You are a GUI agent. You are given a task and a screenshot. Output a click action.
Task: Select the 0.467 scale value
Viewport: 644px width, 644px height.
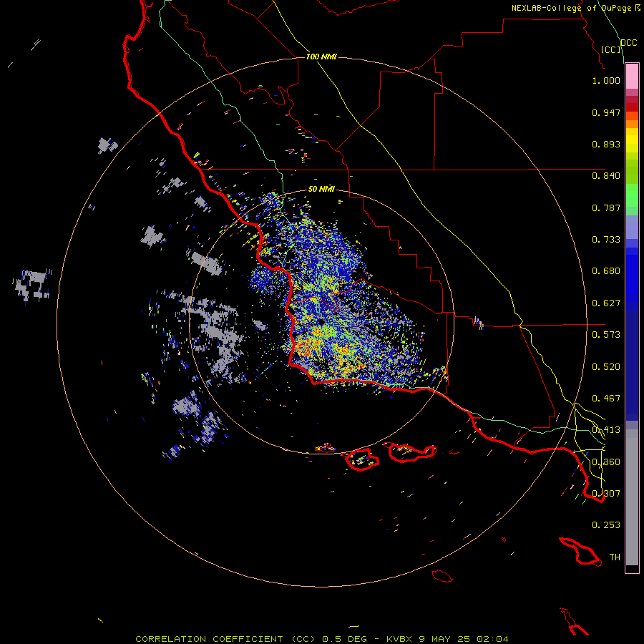[606, 399]
